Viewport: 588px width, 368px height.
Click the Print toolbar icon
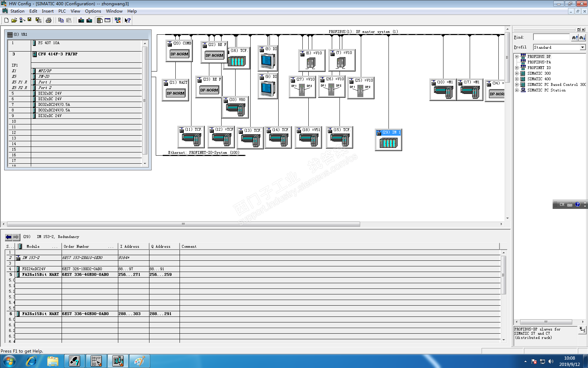(x=49, y=20)
